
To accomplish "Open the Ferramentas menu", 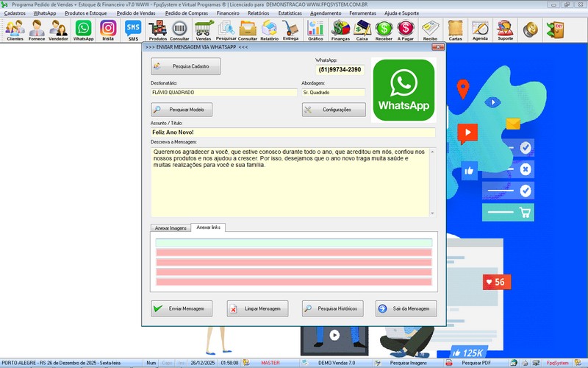I will tap(362, 13).
